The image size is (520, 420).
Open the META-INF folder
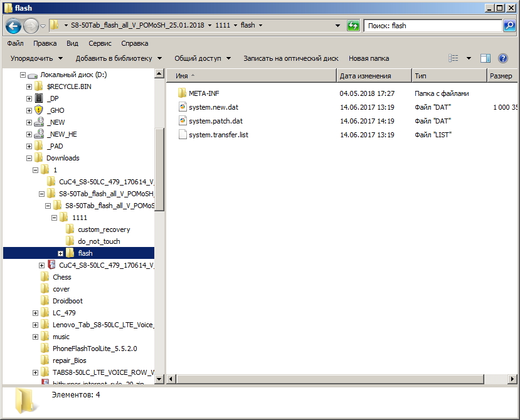[x=204, y=93]
